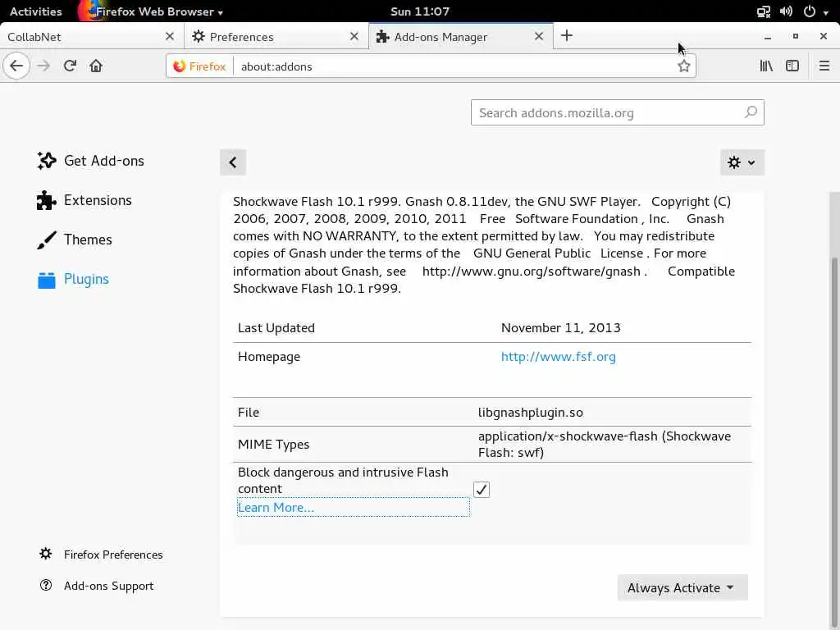
Task: Return to plugin list with back chevron button
Action: pyautogui.click(x=233, y=162)
